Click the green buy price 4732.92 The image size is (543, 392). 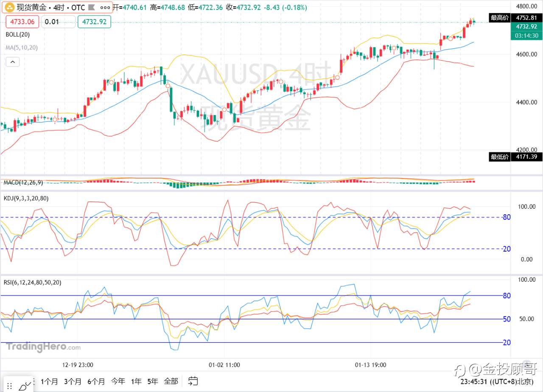[x=94, y=22]
